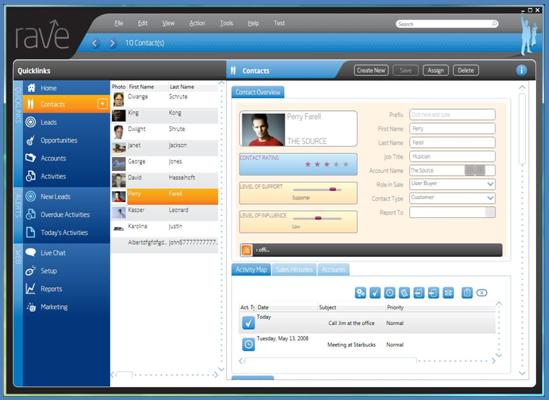549x400 pixels.
Task: Open Reports from the sidebar
Action: pos(51,289)
